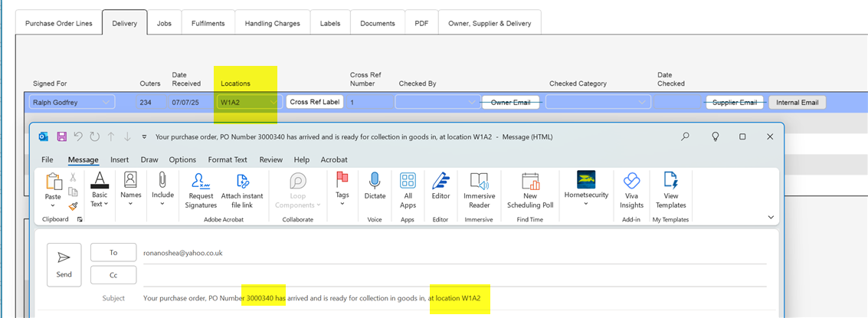Start Dictate with the microphone icon
This screenshot has height=318, width=868.
tap(375, 186)
